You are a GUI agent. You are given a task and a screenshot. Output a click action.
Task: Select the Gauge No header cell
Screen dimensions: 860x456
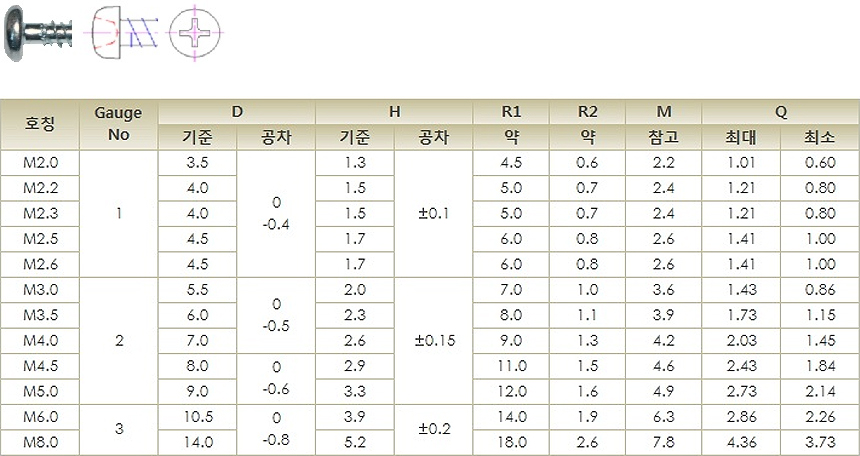118,125
